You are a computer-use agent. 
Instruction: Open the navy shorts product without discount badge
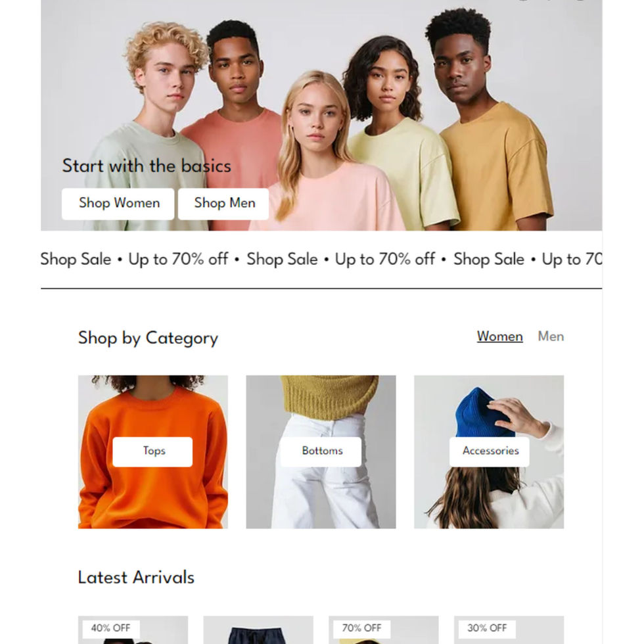258,630
